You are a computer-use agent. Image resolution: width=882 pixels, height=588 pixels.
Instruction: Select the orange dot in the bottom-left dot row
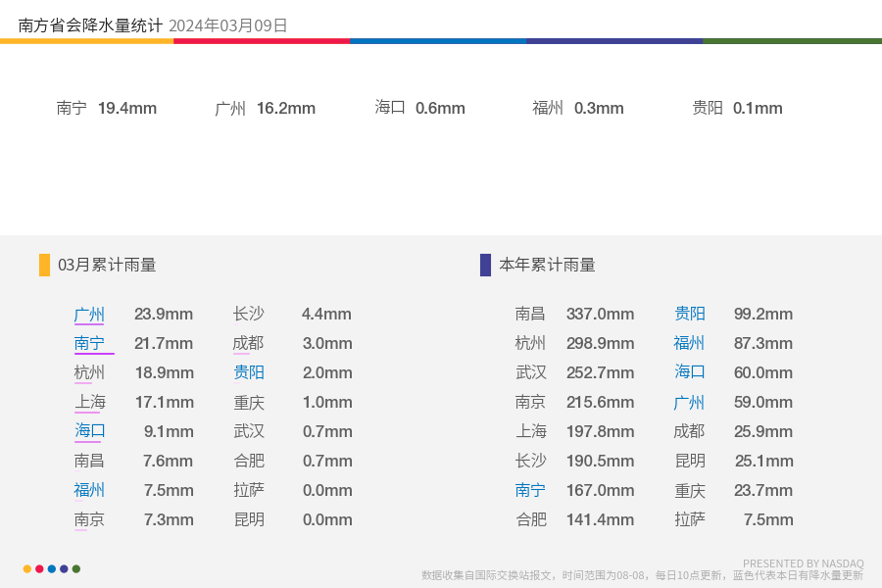click(x=27, y=568)
